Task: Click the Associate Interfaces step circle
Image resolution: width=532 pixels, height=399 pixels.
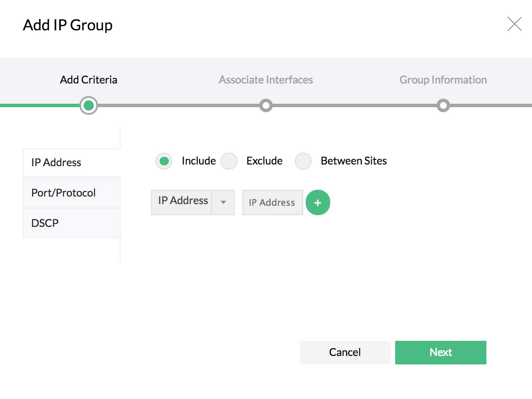Action: pyautogui.click(x=266, y=105)
